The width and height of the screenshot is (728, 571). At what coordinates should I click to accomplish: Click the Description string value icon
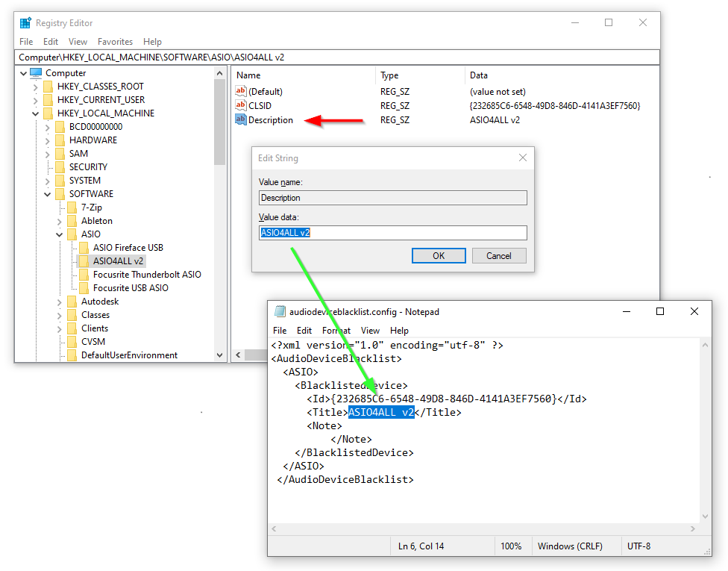coord(241,119)
